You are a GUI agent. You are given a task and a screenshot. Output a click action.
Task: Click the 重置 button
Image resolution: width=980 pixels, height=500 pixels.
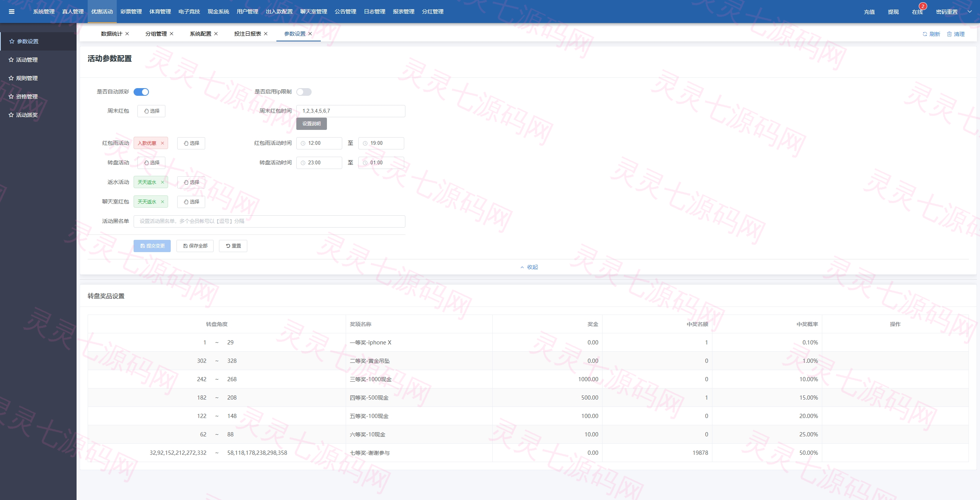tap(233, 246)
